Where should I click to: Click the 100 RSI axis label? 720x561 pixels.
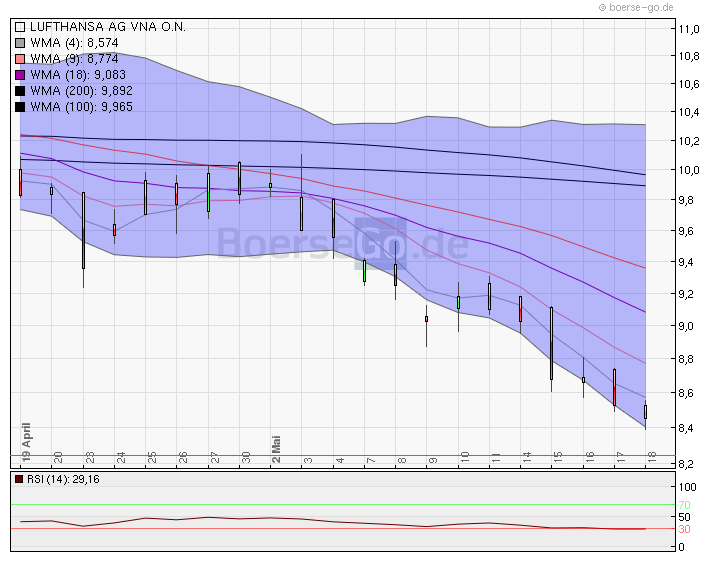pyautogui.click(x=687, y=487)
